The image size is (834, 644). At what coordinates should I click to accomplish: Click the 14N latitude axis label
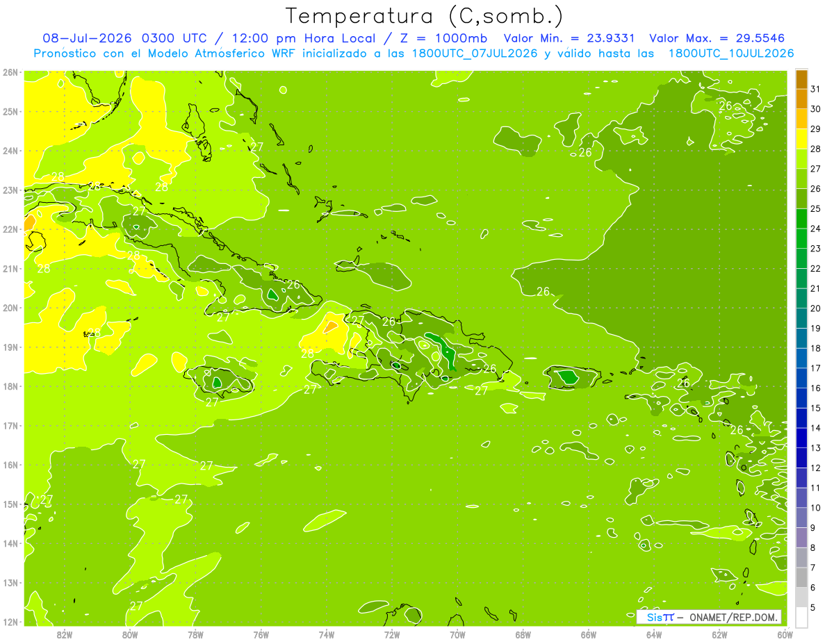pyautogui.click(x=10, y=543)
